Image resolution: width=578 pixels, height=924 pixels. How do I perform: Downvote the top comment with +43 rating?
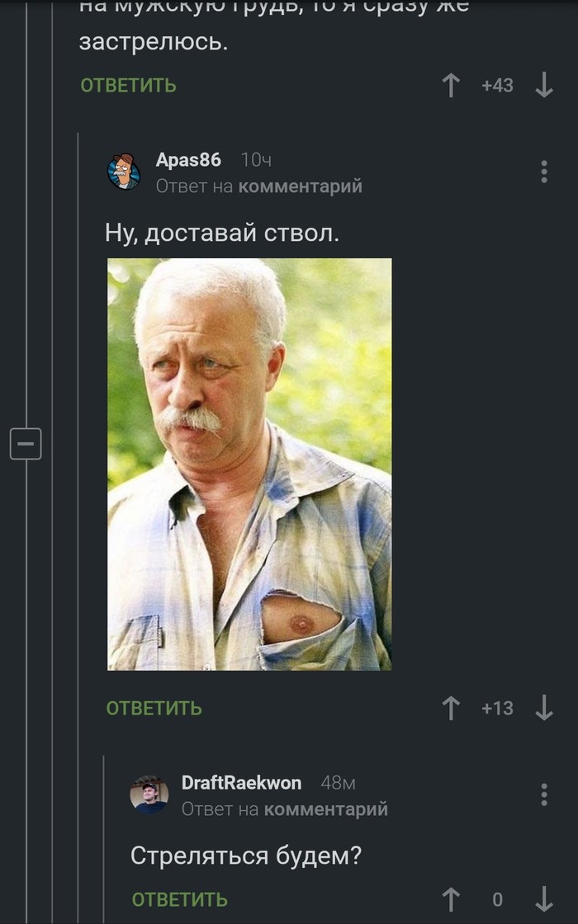pyautogui.click(x=544, y=86)
